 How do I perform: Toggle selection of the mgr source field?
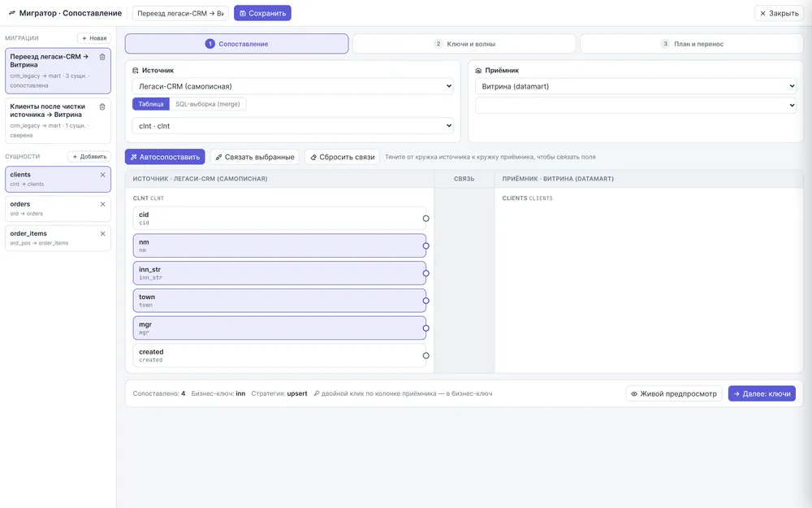(x=279, y=328)
